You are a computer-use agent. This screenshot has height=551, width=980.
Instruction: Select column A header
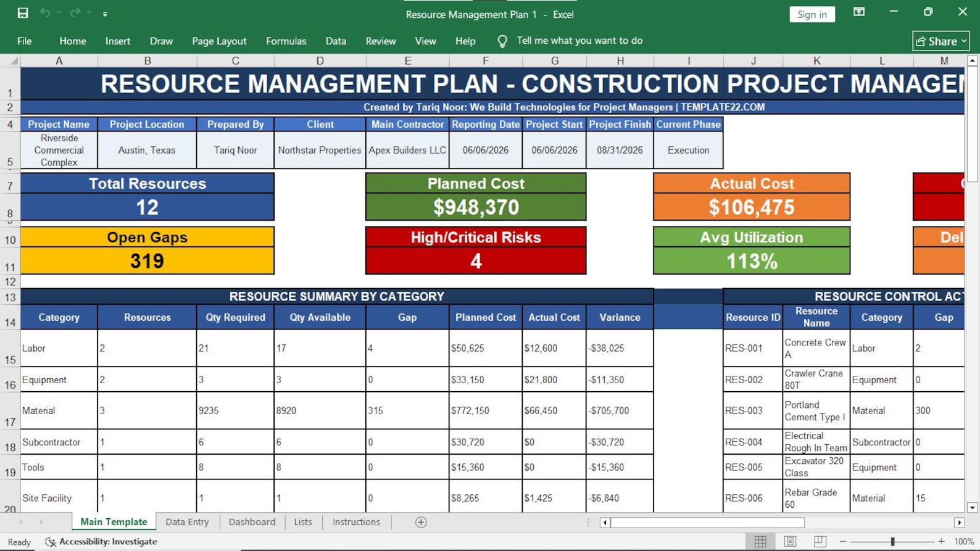point(59,60)
